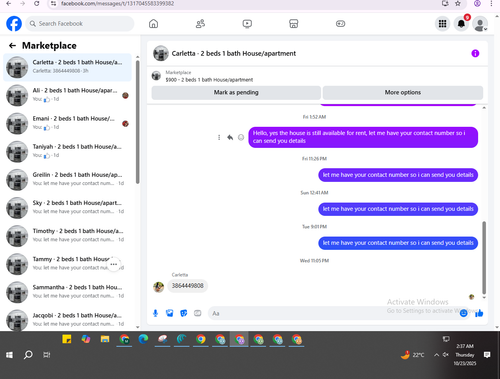
Task: Open the Friends icon in top bar
Action: pos(200,24)
